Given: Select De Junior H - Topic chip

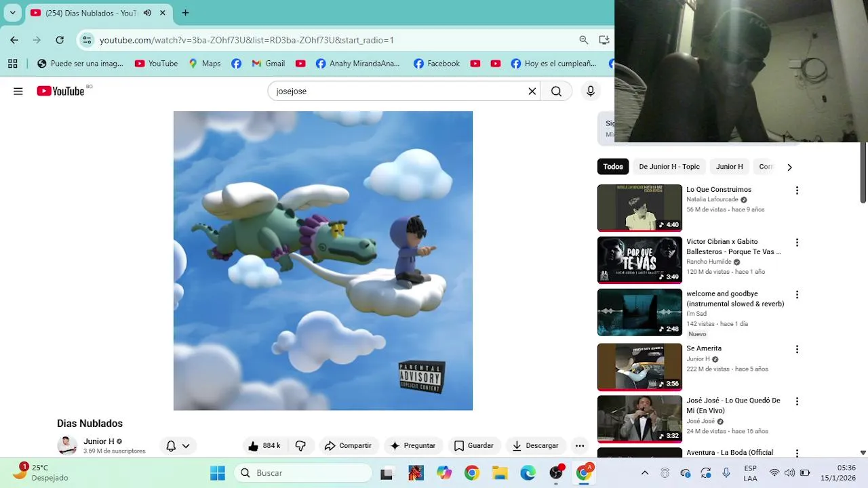Looking at the screenshot, I should pos(669,167).
